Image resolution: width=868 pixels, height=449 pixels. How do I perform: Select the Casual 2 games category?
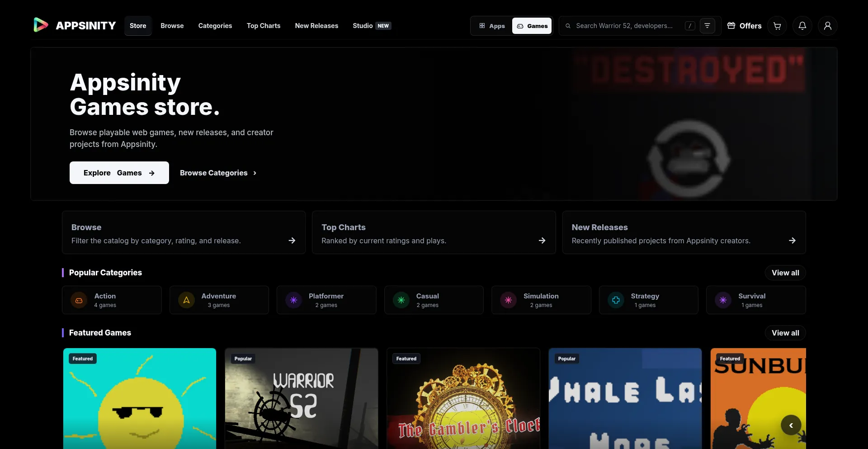point(434,300)
